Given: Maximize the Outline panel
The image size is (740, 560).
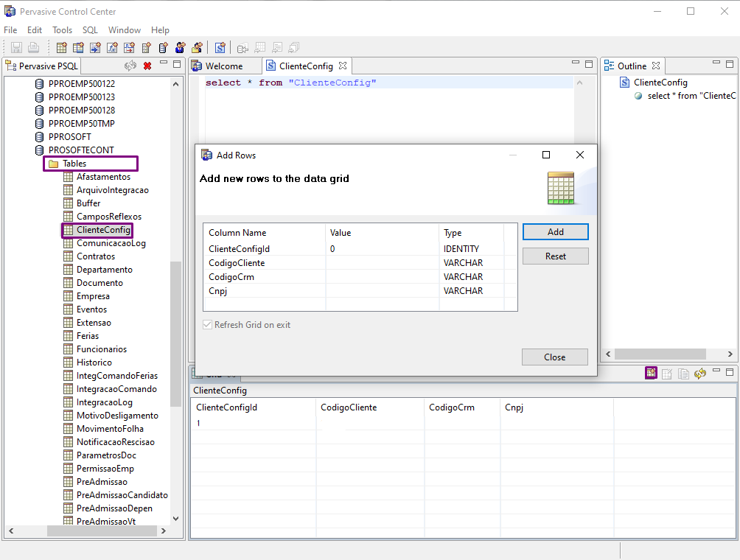Looking at the screenshot, I should coord(729,65).
